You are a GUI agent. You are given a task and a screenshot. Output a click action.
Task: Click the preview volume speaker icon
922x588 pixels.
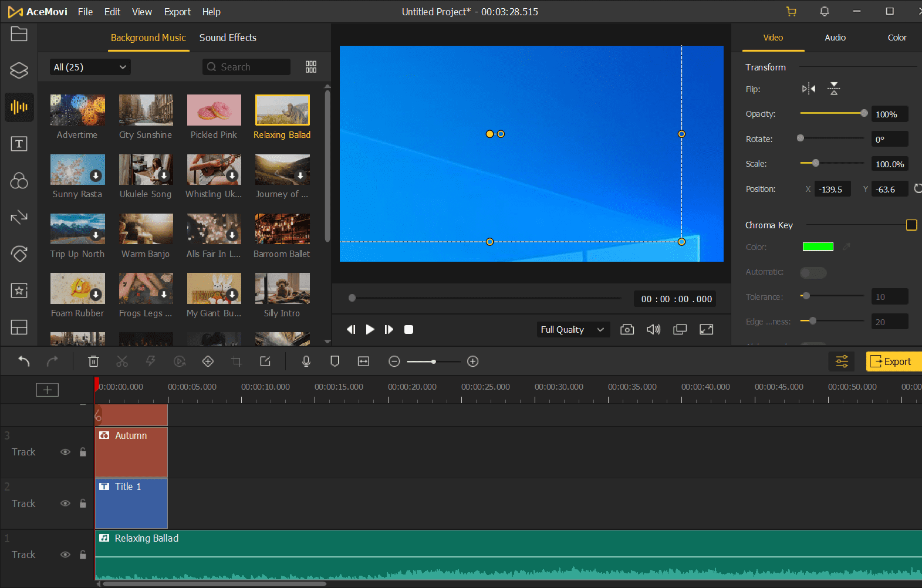(x=653, y=330)
